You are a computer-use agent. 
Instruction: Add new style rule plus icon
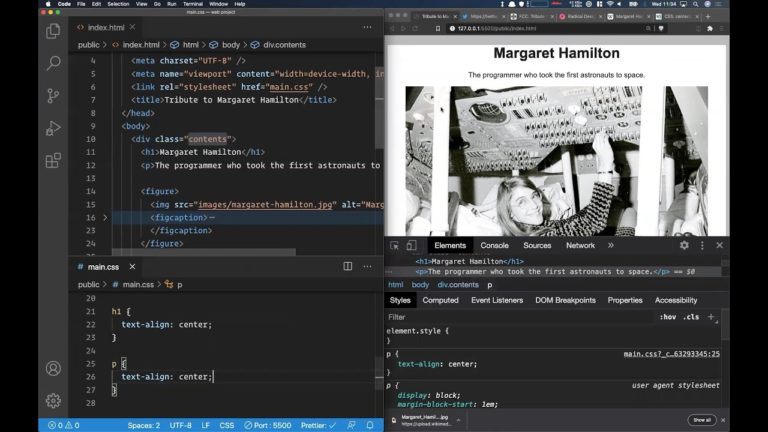(711, 317)
